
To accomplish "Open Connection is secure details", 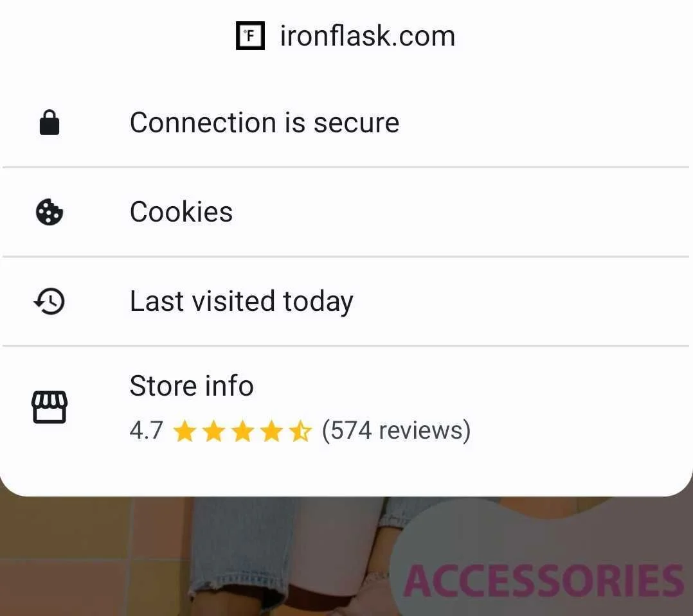I will pos(346,123).
